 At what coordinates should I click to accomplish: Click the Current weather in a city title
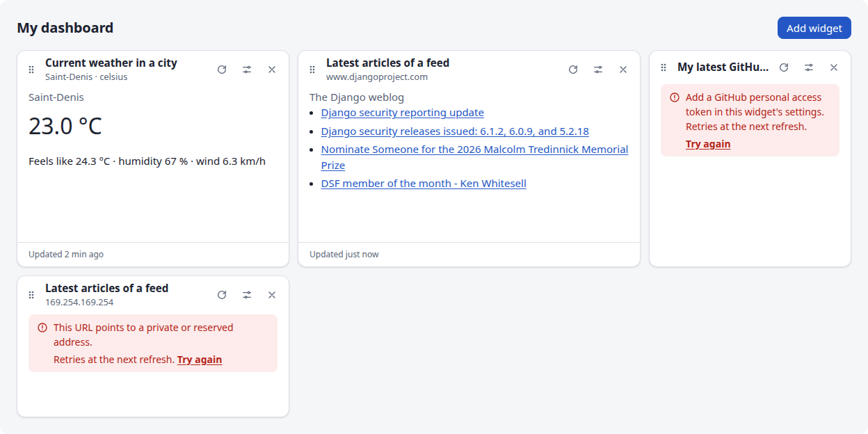[x=111, y=63]
